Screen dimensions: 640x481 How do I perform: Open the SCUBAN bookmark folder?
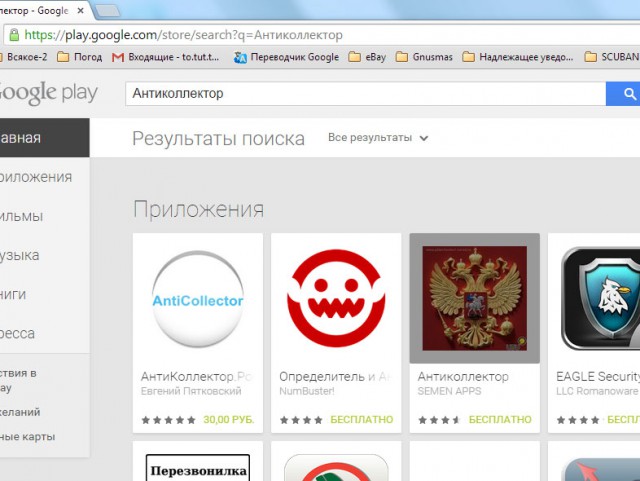coord(612,57)
